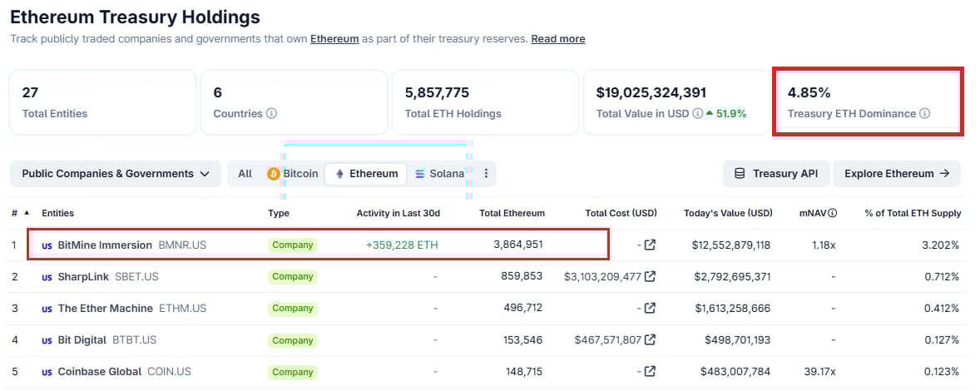Screen dimensions: 980x391
Task: Click the Treasury API button
Action: [776, 174]
